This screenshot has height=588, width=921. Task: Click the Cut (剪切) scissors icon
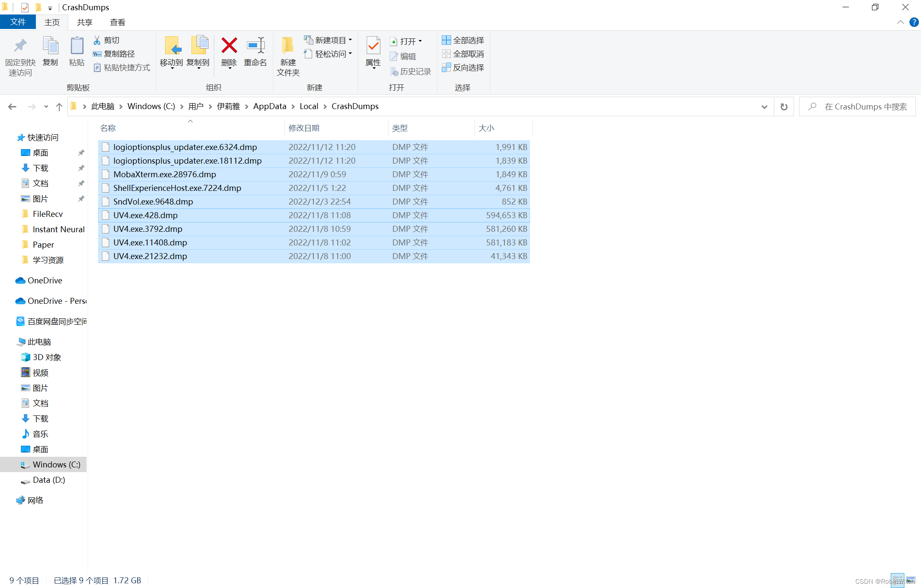click(97, 40)
